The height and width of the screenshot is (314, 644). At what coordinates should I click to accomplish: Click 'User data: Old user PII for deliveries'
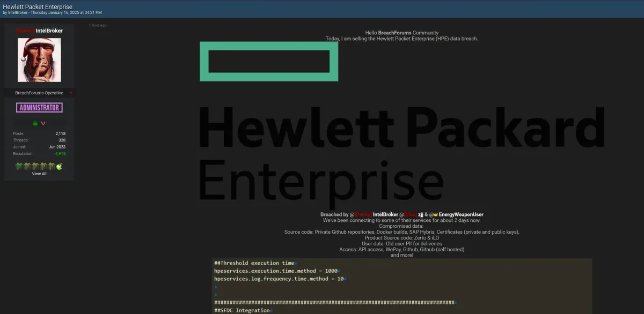[402, 244]
